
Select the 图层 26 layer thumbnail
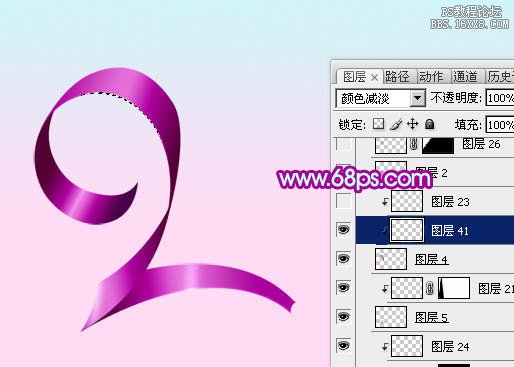point(391,146)
